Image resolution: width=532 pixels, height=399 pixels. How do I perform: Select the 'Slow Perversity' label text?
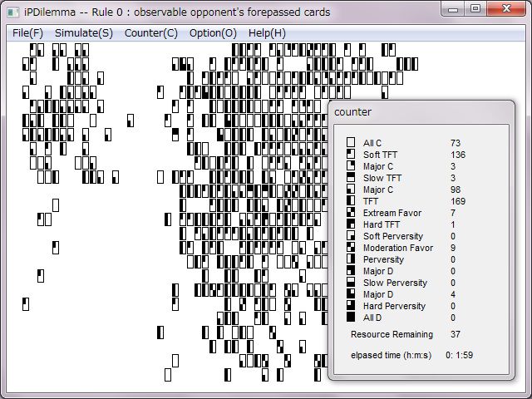point(395,283)
